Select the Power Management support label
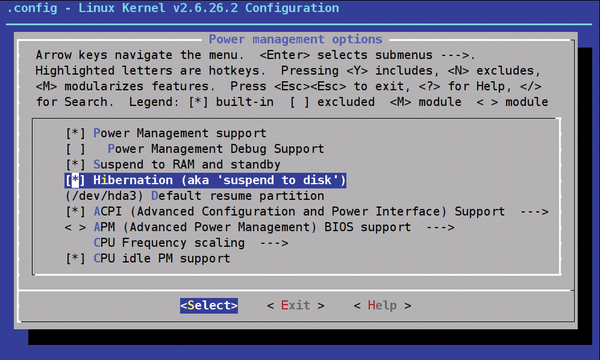Viewport: 600px width, 360px height. click(180, 133)
